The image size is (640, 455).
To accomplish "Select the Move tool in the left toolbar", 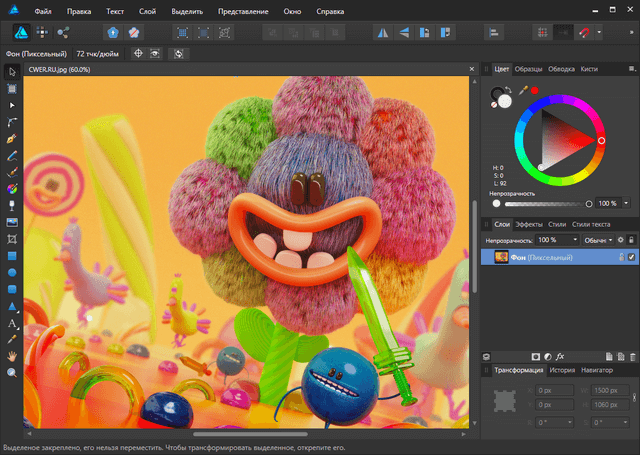I will (x=12, y=71).
